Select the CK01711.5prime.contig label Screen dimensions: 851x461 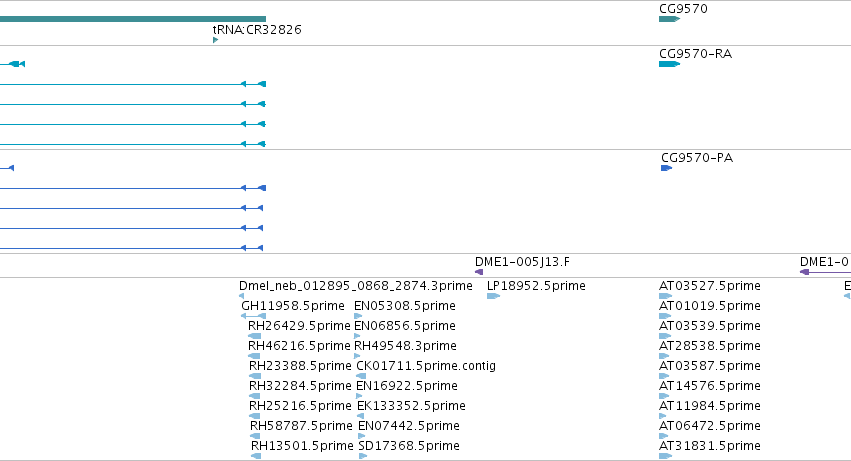pos(426,367)
